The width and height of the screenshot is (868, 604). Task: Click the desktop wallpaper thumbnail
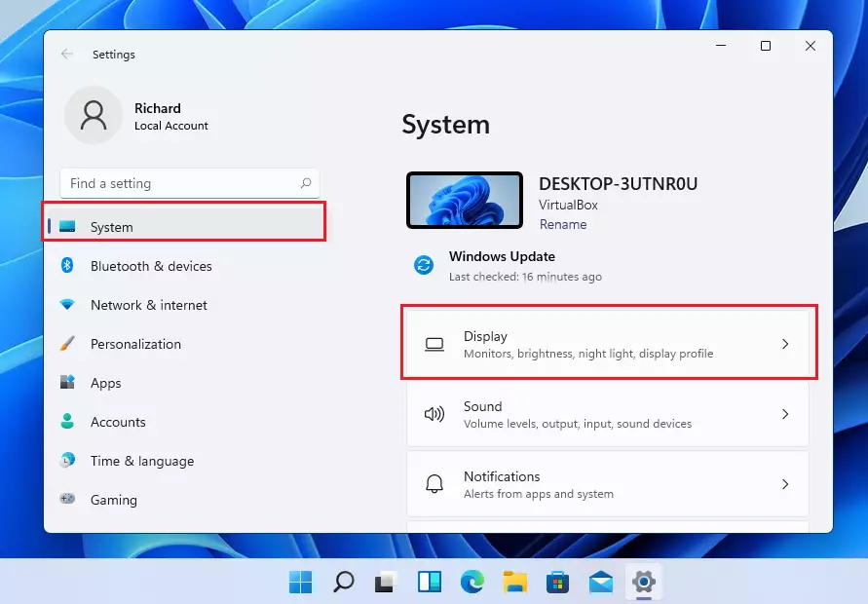pos(465,200)
